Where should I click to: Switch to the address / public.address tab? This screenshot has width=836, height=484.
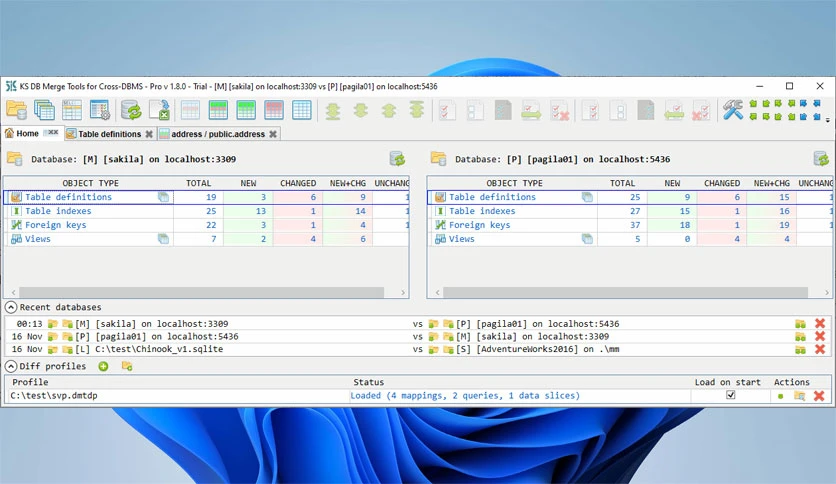point(218,134)
